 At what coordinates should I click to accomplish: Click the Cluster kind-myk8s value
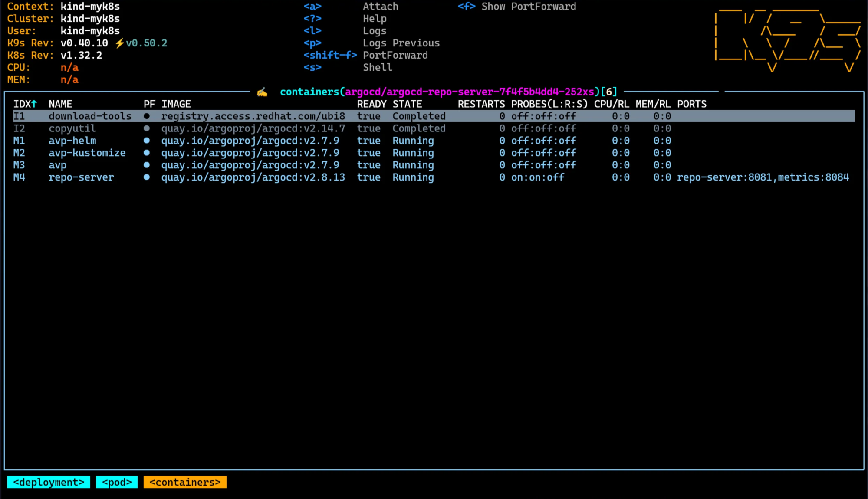[90, 19]
